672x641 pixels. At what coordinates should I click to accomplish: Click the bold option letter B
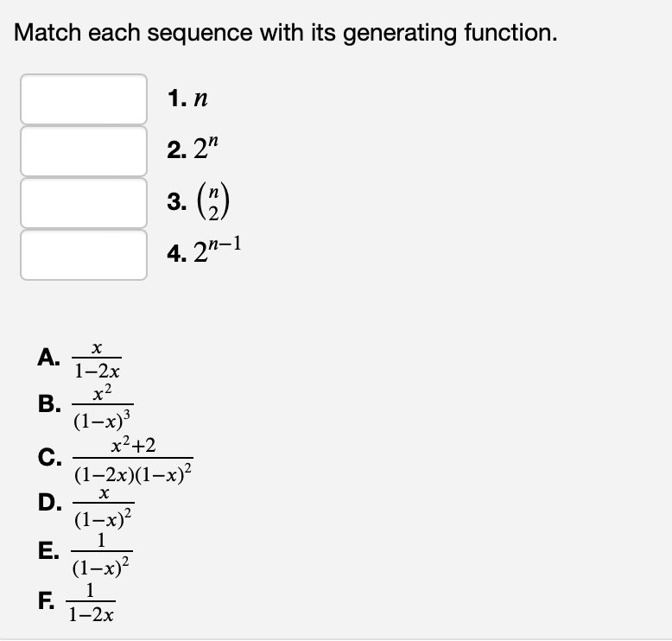[49, 404]
